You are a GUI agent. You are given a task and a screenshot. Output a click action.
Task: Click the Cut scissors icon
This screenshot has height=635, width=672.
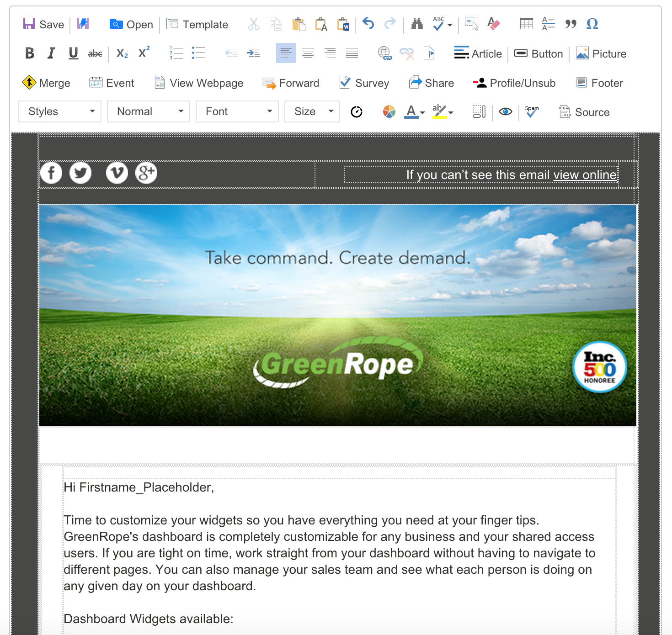click(x=254, y=24)
